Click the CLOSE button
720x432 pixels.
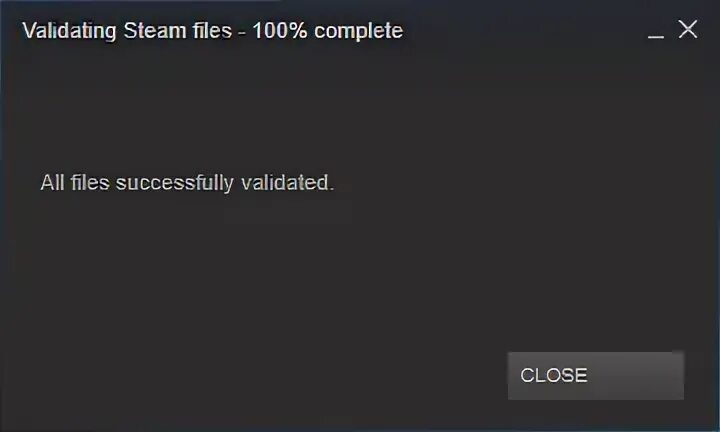point(596,376)
